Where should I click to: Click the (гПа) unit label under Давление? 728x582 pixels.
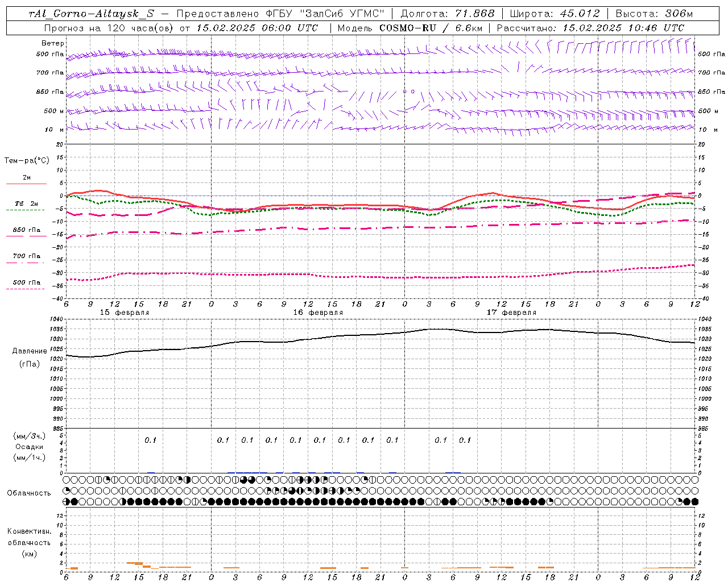[30, 364]
